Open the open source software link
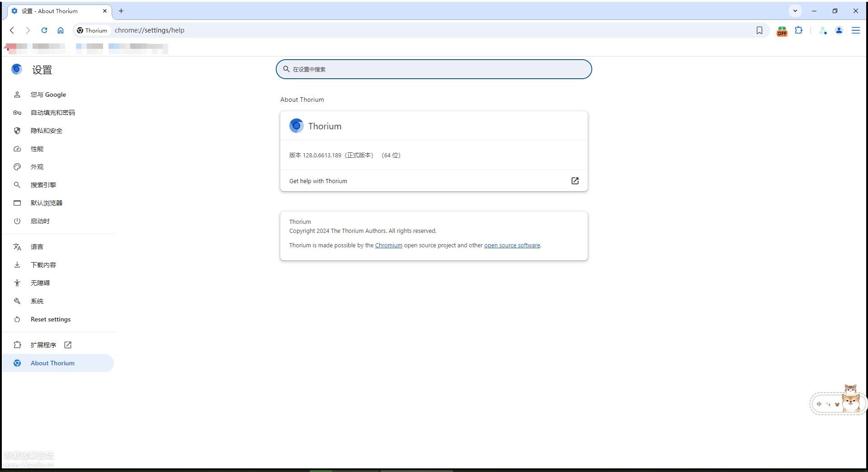The width and height of the screenshot is (868, 472). [512, 245]
